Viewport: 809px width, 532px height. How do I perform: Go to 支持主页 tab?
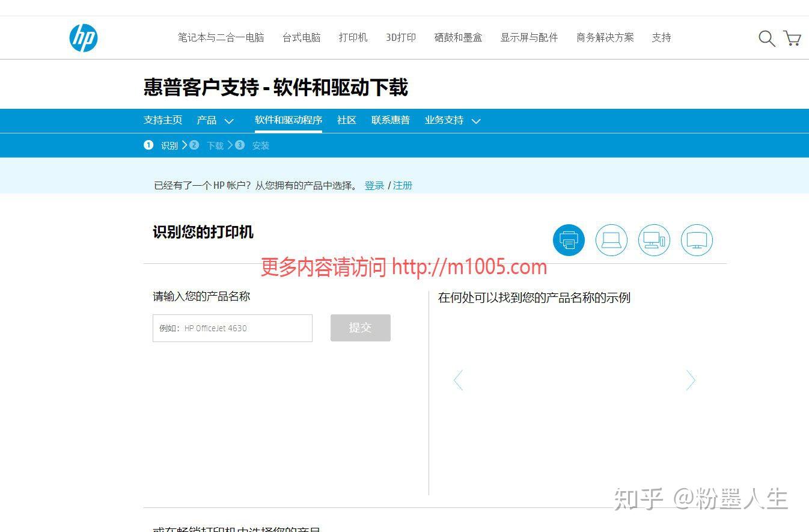[x=163, y=120]
